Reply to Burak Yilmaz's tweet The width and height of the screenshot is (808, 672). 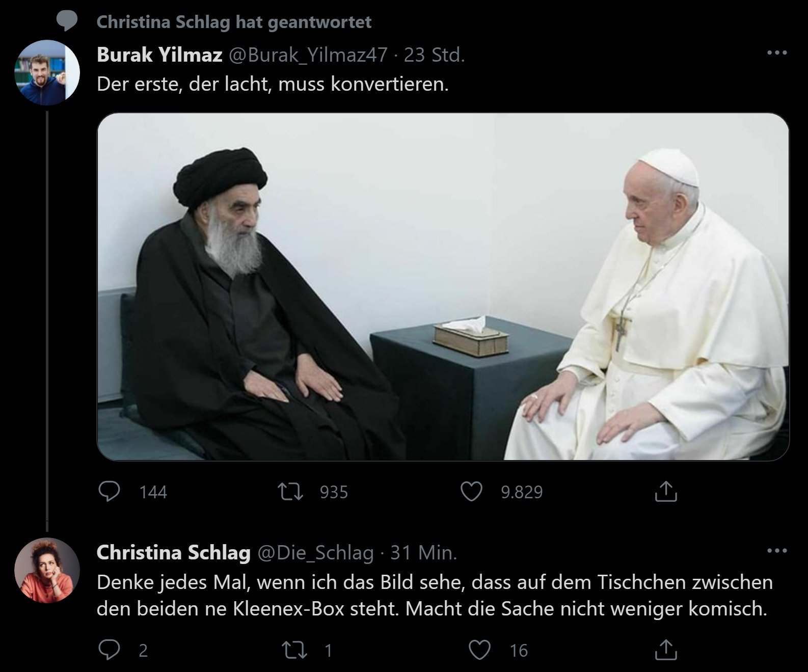(109, 492)
